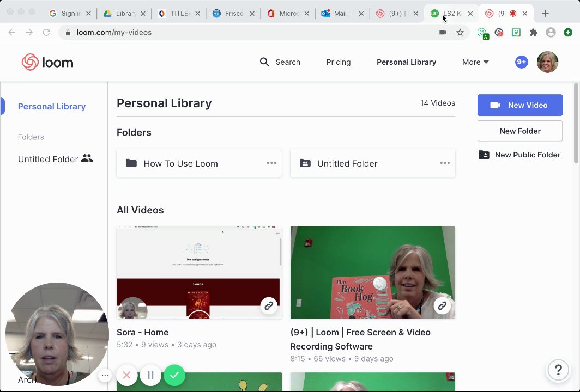This screenshot has height=392, width=580.
Task: Open Chrome profile icon
Action: (x=551, y=33)
